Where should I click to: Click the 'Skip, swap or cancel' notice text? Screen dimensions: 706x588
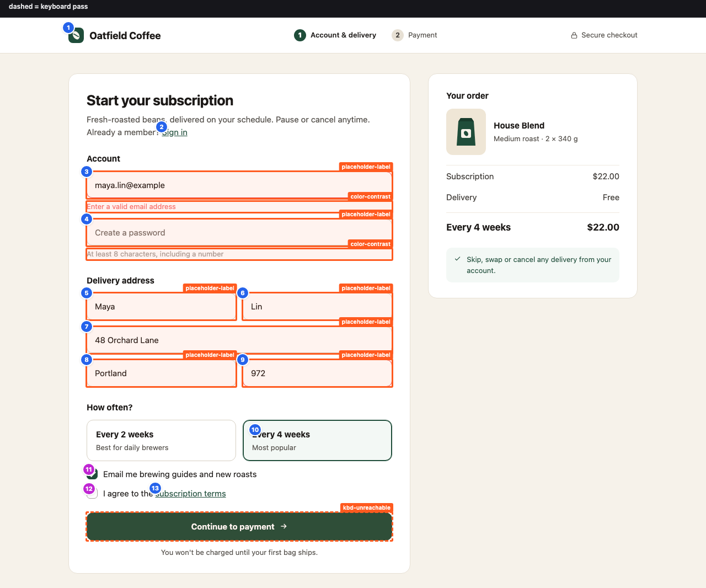(x=539, y=265)
